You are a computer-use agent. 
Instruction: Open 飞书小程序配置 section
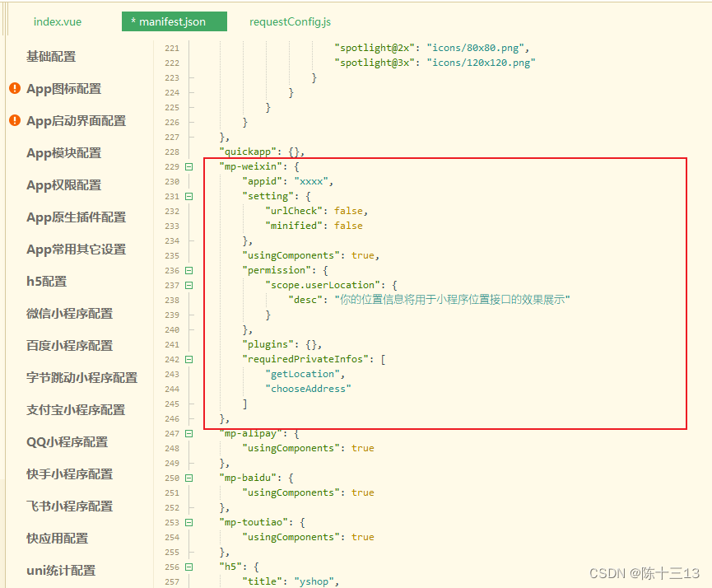[69, 506]
